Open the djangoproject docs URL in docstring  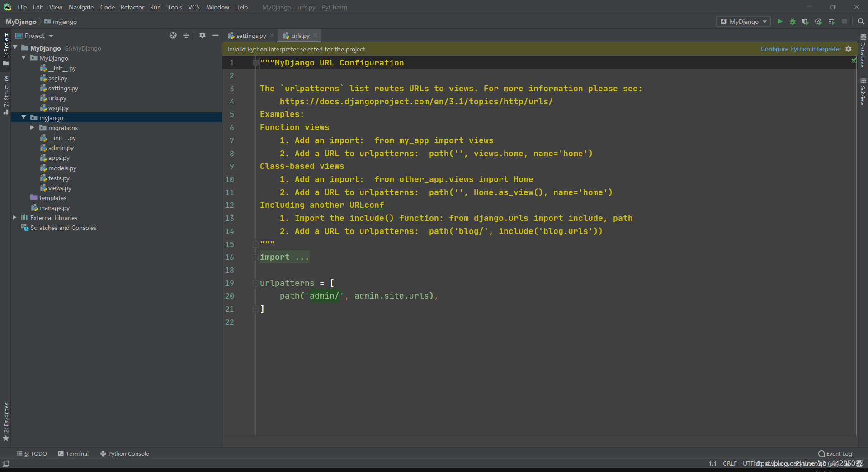416,102
